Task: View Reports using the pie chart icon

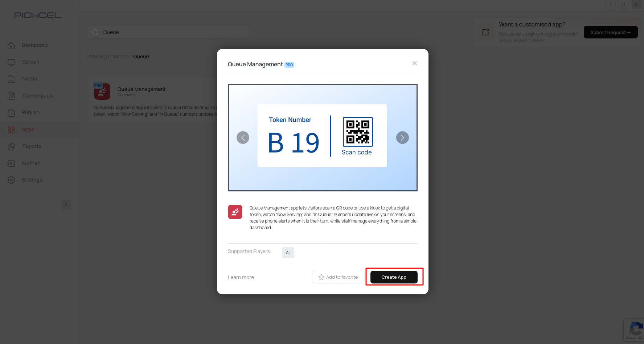Action: (11, 146)
